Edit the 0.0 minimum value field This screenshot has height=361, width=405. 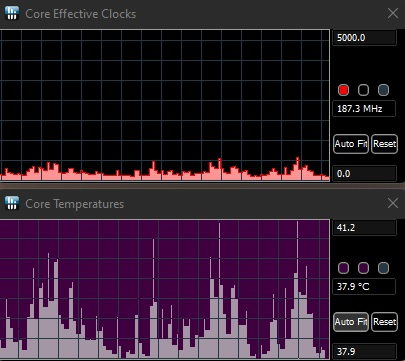365,174
